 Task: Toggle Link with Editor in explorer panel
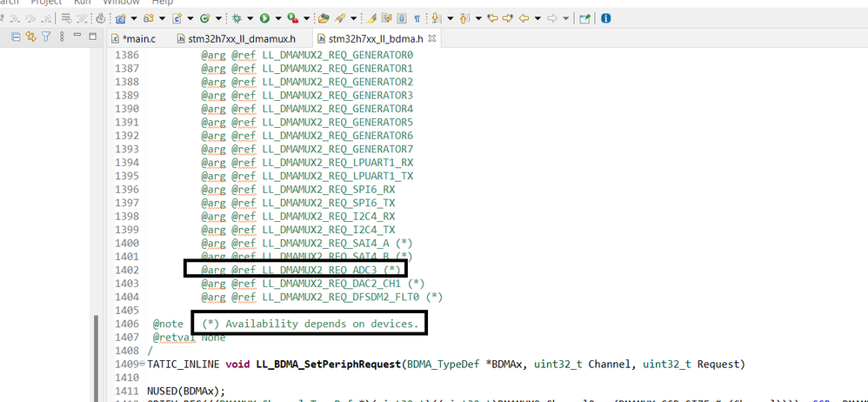click(x=31, y=37)
